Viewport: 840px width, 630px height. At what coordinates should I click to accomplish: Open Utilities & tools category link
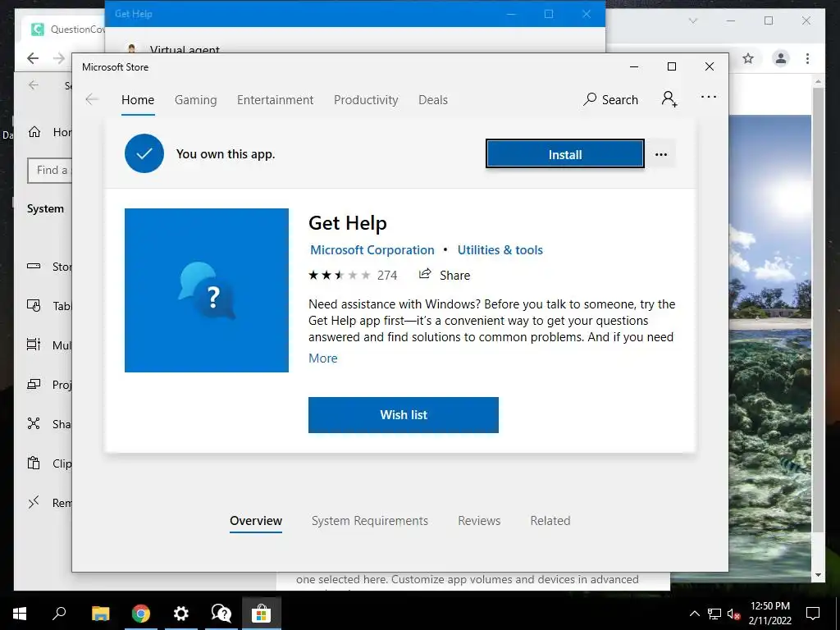pyautogui.click(x=500, y=250)
